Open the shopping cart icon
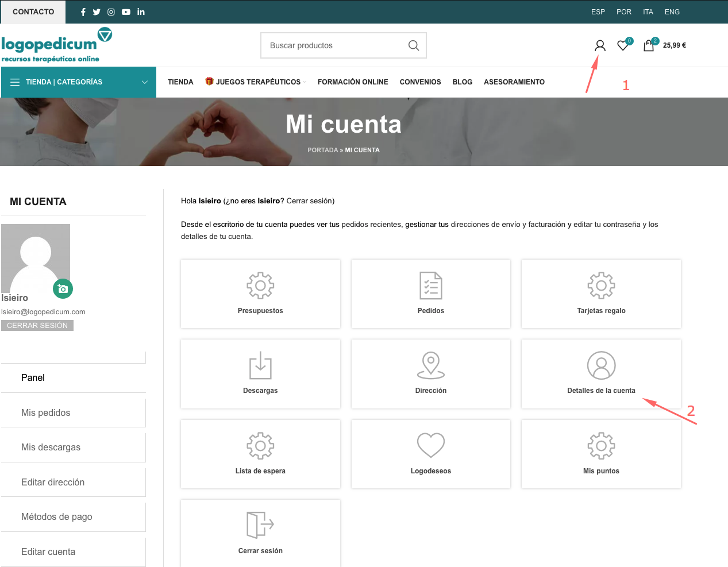Screen dimensions: 728x567 (649, 45)
